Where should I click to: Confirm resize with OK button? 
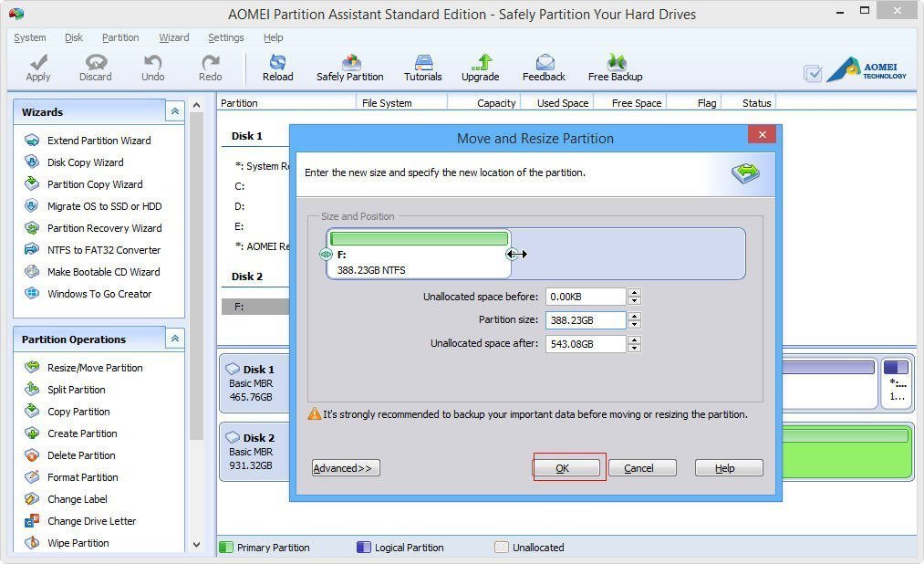(x=566, y=468)
